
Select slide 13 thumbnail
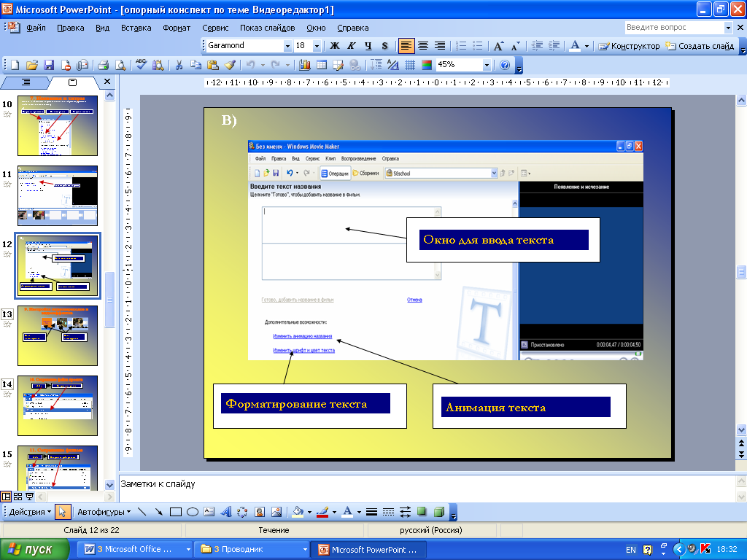[x=58, y=335]
